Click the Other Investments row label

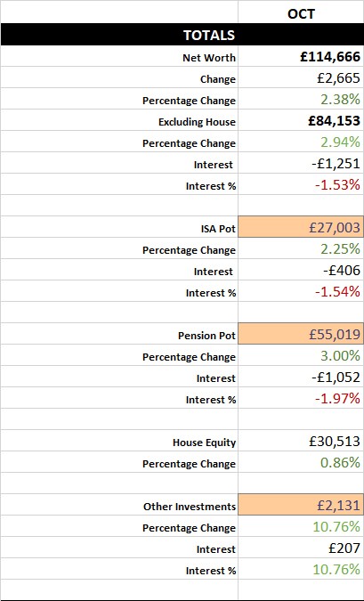click(190, 507)
